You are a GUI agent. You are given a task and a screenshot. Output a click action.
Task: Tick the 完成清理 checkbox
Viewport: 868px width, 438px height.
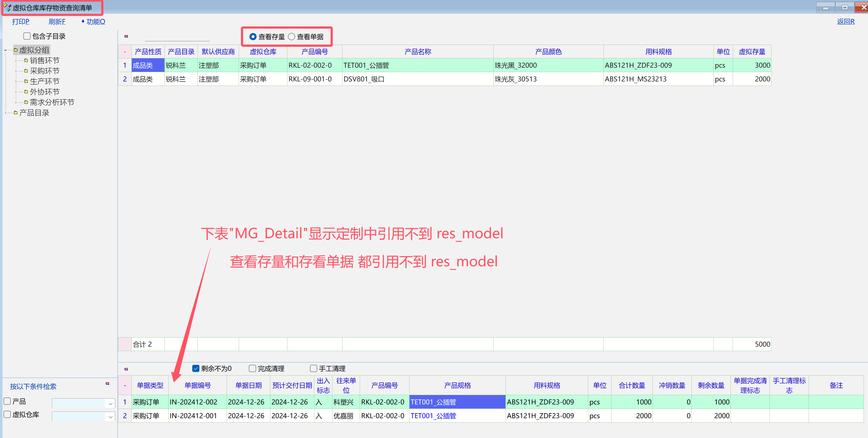(x=252, y=368)
